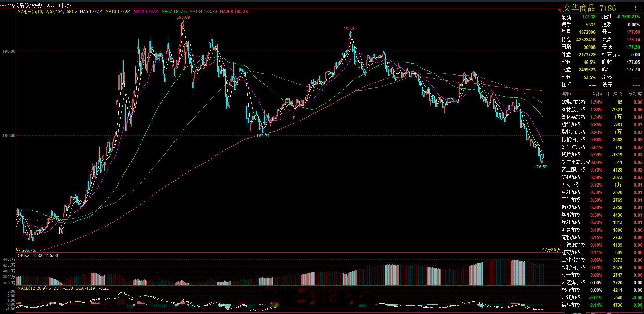Click the 180.27 low price marker

coord(263,136)
